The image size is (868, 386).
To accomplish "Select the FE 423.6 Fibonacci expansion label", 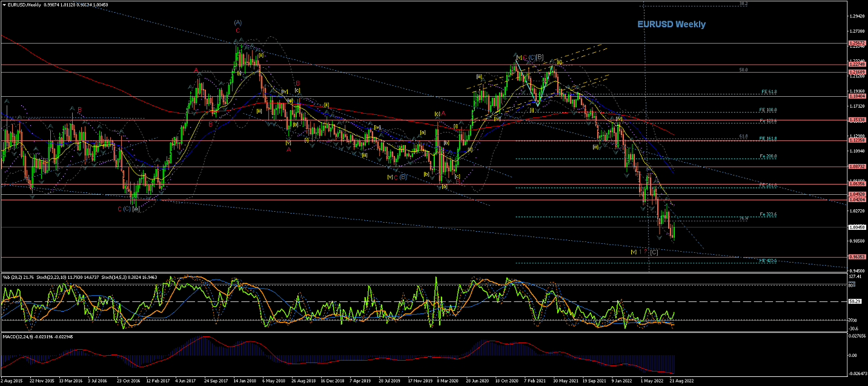I will coord(768,261).
